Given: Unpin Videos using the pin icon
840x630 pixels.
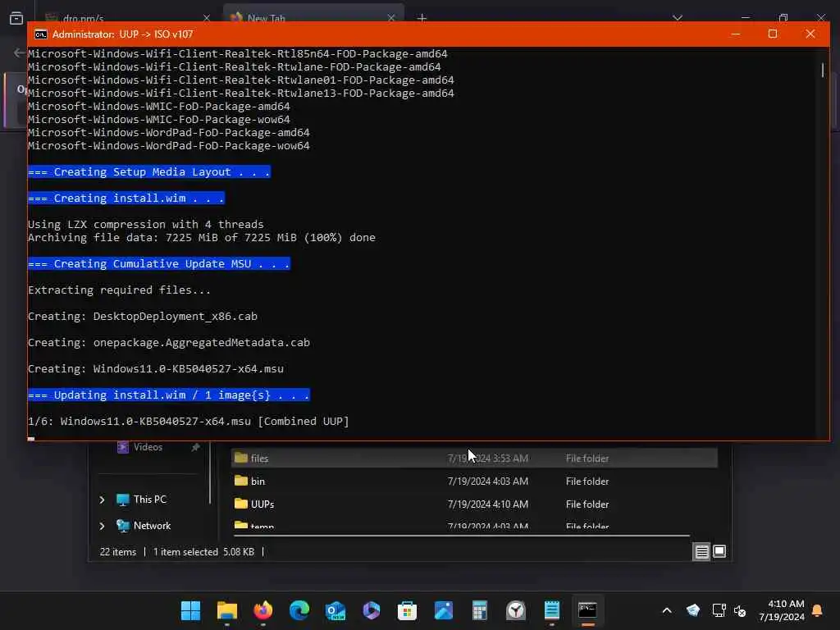Looking at the screenshot, I should (x=196, y=447).
